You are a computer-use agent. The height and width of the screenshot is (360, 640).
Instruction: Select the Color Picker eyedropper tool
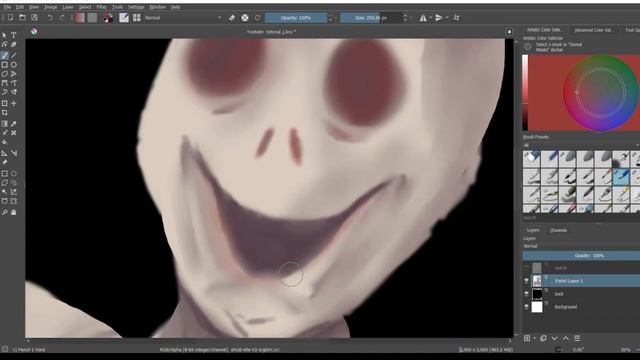point(13,124)
